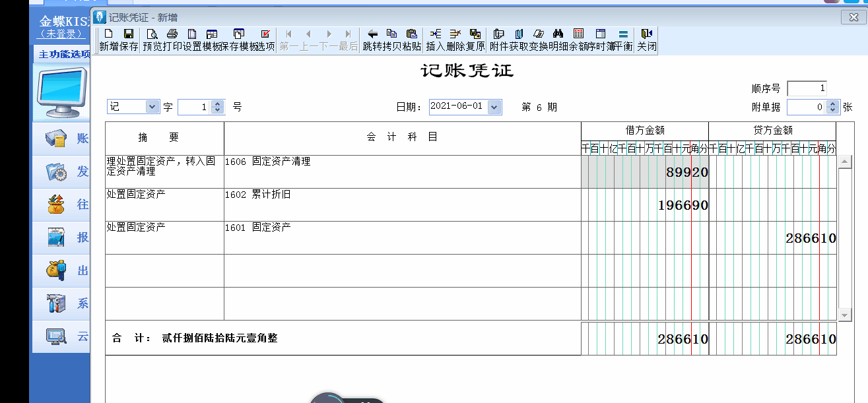
Task: Click the 跳转 (Jump) arrow icon
Action: [372, 34]
